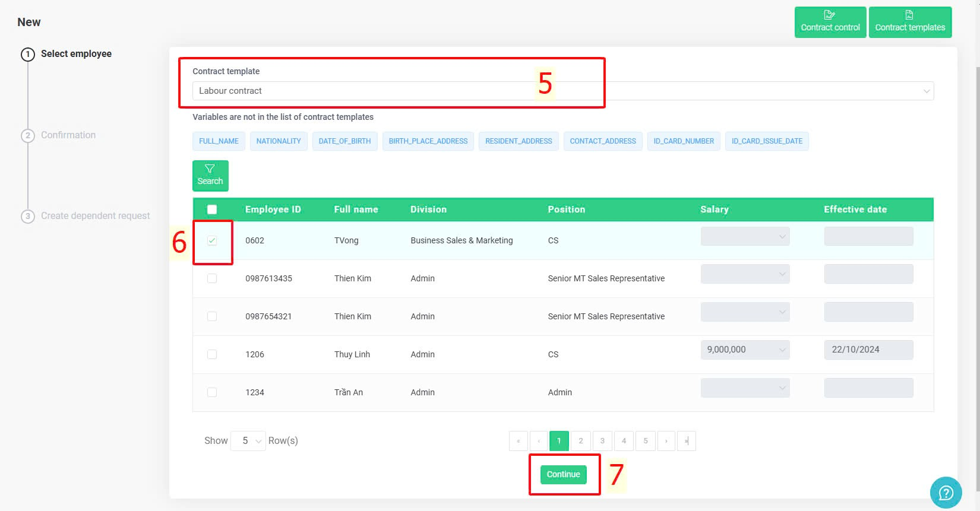Click the Employee ID column header
Screen dimensions: 980x511
(273, 210)
